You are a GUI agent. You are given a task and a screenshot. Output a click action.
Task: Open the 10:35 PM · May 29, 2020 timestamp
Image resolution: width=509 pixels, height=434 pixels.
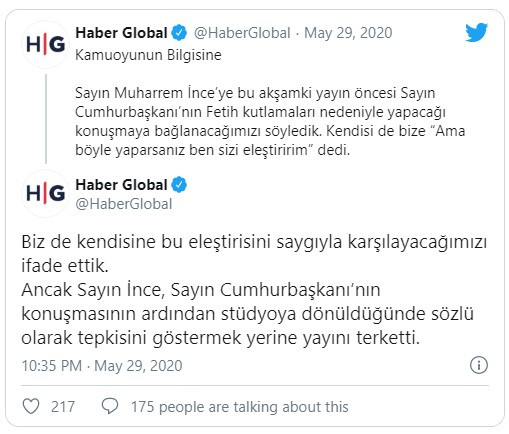[x=102, y=366]
